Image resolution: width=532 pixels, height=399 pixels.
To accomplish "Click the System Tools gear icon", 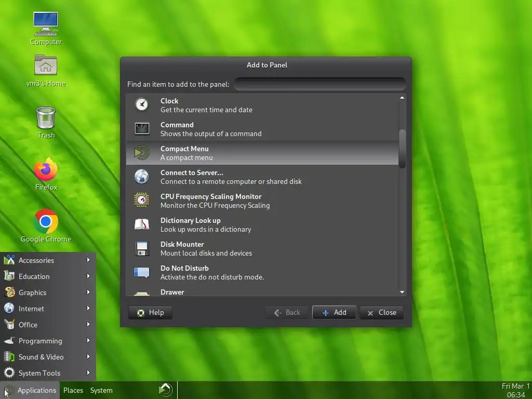I will tap(9, 373).
